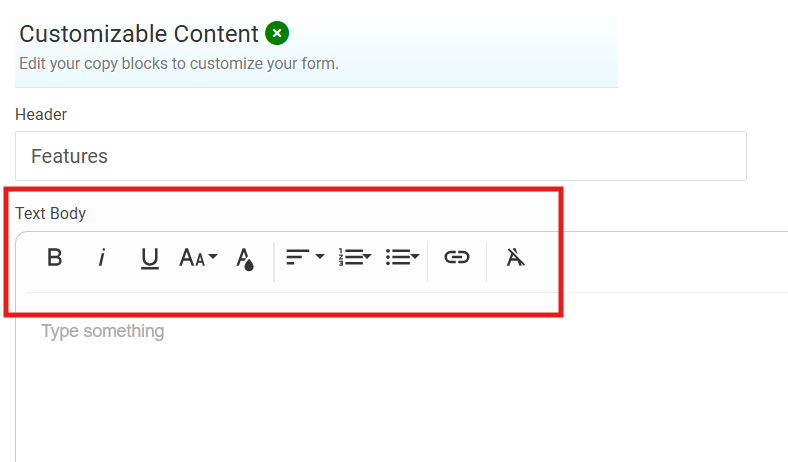Expand the small arrow beside the alignment icon
Image resolution: width=788 pixels, height=462 pixels.
tap(320, 258)
